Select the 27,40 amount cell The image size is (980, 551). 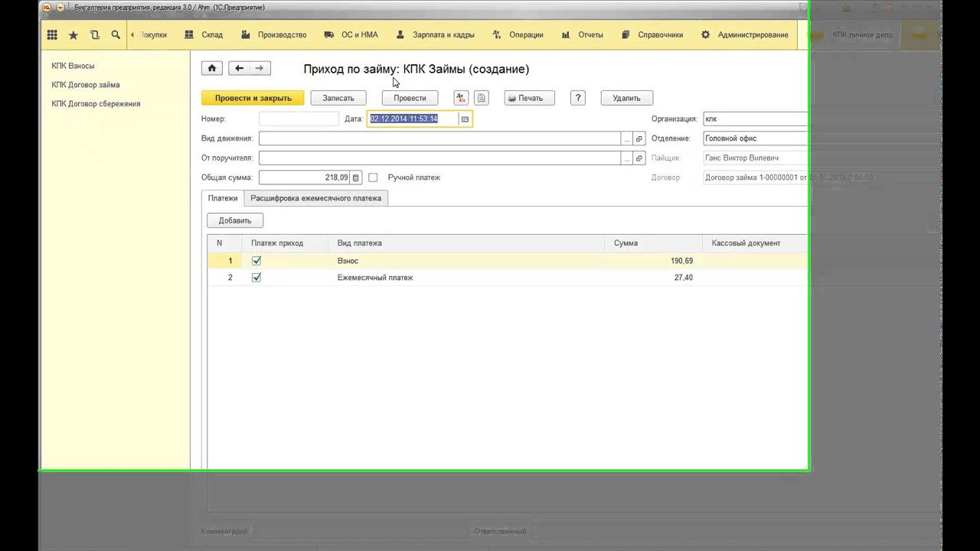[x=653, y=278]
